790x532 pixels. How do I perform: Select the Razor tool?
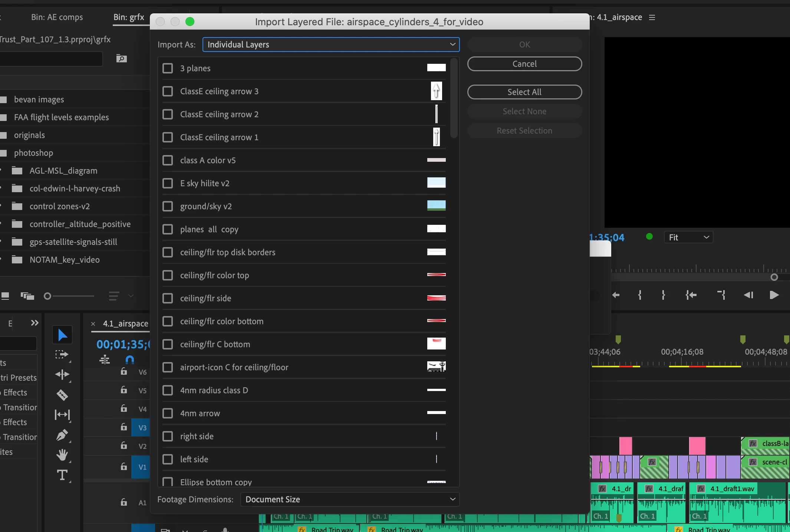click(x=62, y=395)
